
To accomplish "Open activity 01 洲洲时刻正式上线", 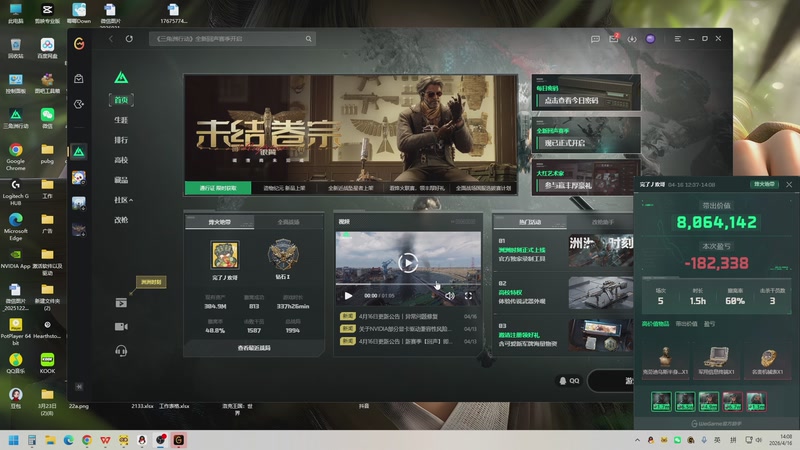I will pyautogui.click(x=565, y=253).
